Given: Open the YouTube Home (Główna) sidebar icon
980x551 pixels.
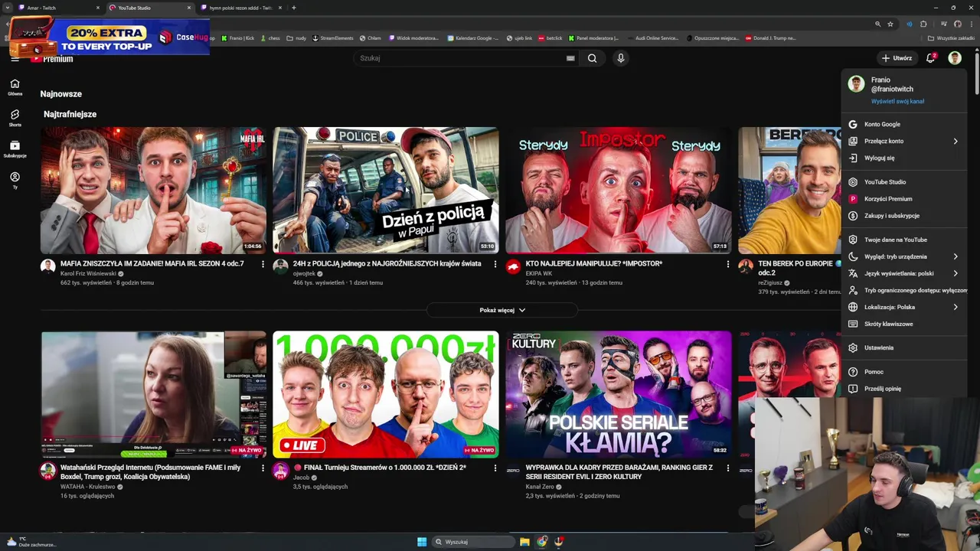Looking at the screenshot, I should pyautogui.click(x=15, y=87).
